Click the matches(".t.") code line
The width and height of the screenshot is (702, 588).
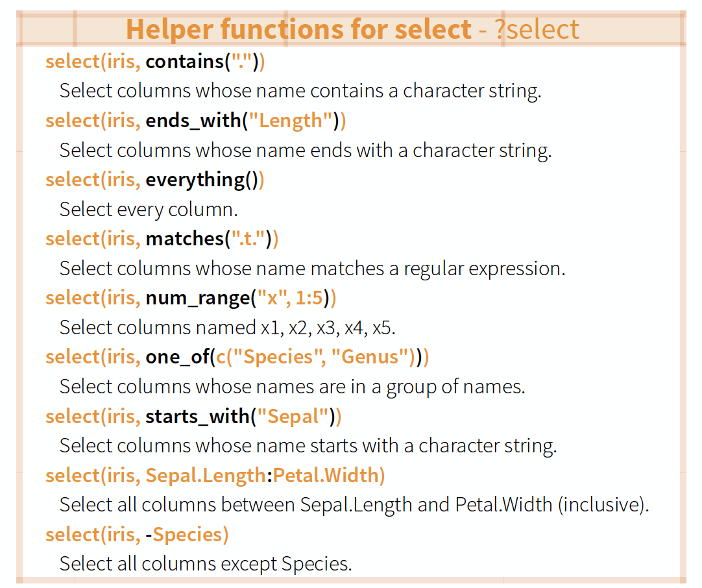pyautogui.click(x=162, y=239)
